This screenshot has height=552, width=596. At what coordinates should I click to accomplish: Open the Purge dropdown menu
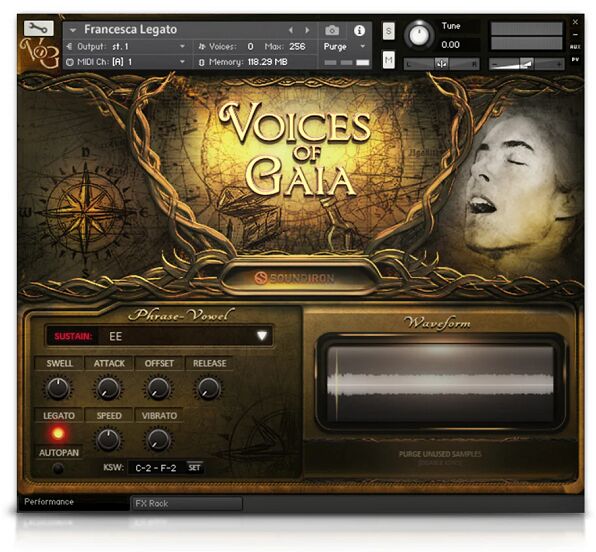coord(344,47)
